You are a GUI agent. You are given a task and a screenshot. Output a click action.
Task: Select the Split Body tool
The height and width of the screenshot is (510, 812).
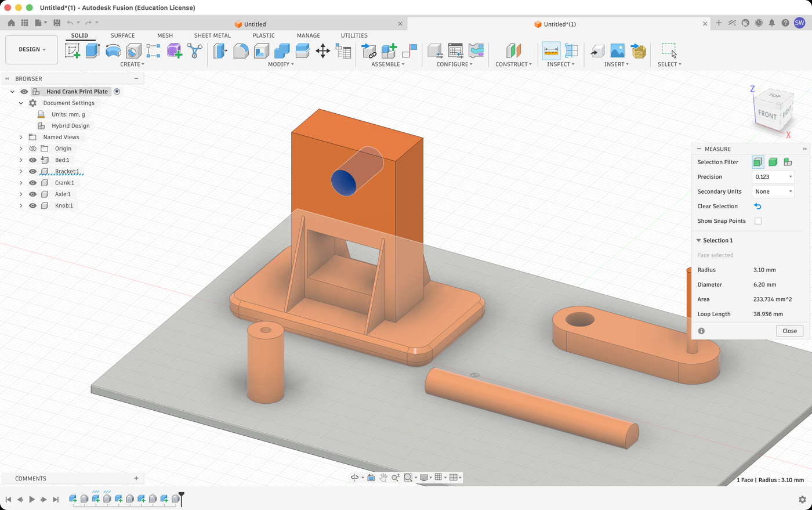[302, 51]
